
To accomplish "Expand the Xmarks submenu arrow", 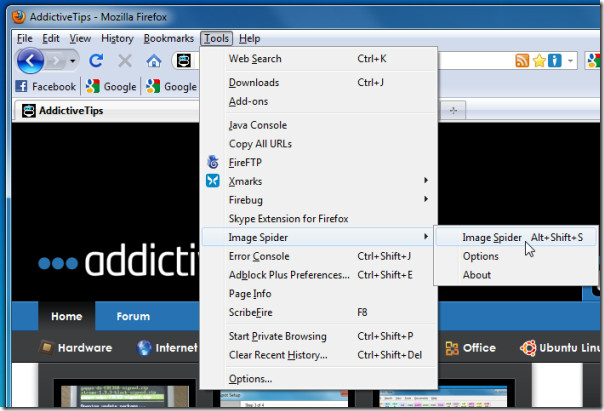I will [x=426, y=180].
